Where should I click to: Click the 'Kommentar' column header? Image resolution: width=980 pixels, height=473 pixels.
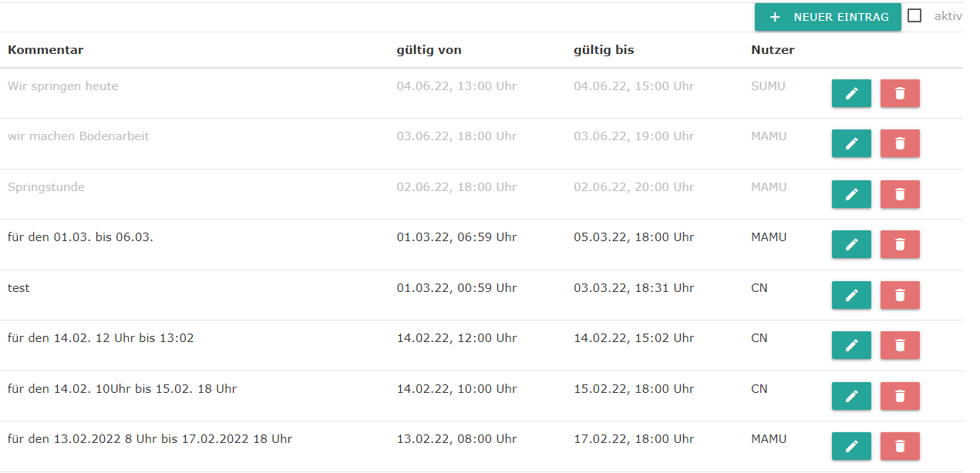pos(45,50)
